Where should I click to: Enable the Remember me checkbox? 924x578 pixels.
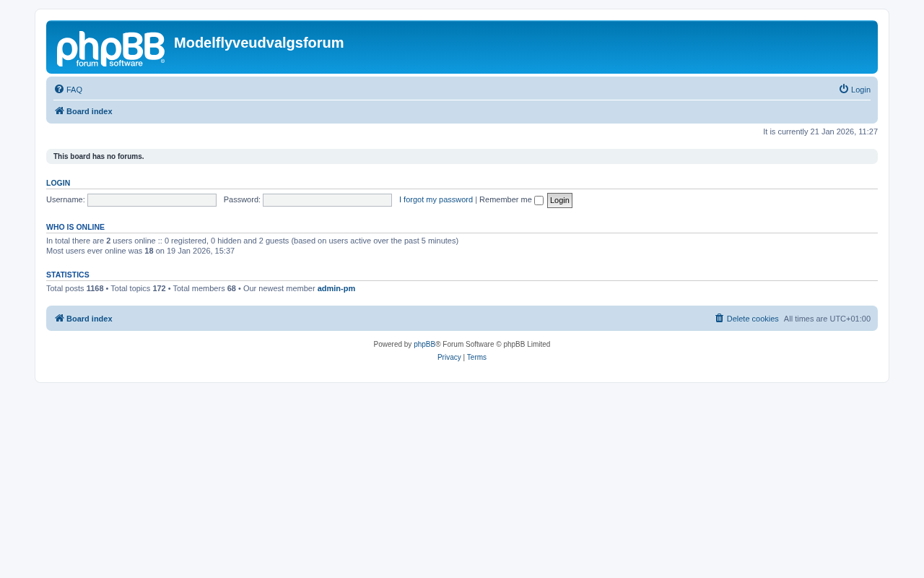click(x=539, y=201)
